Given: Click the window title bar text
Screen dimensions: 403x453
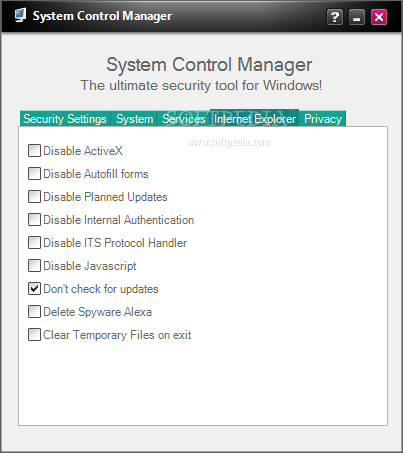Looking at the screenshot, I should tap(102, 16).
